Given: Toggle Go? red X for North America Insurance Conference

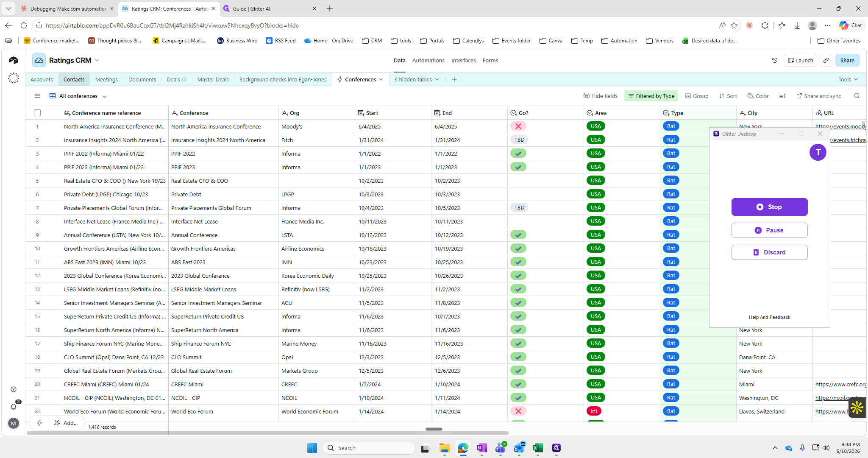Looking at the screenshot, I should click(x=518, y=126).
